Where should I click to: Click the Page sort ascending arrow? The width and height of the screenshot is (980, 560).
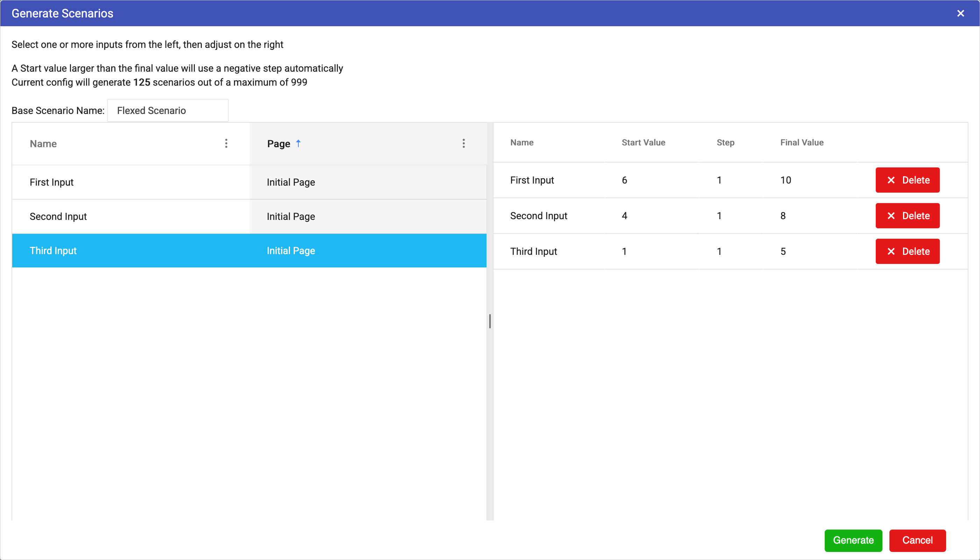click(x=298, y=143)
